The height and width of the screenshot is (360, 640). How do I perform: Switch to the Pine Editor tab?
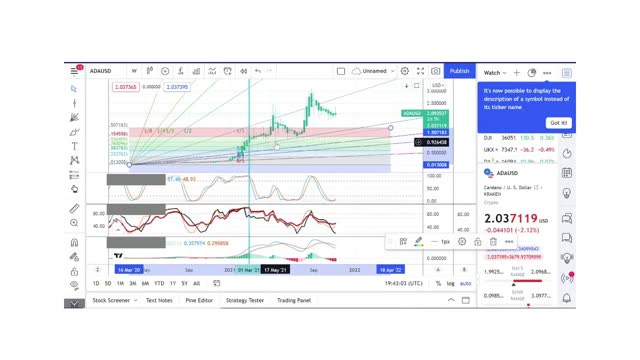pyautogui.click(x=199, y=300)
